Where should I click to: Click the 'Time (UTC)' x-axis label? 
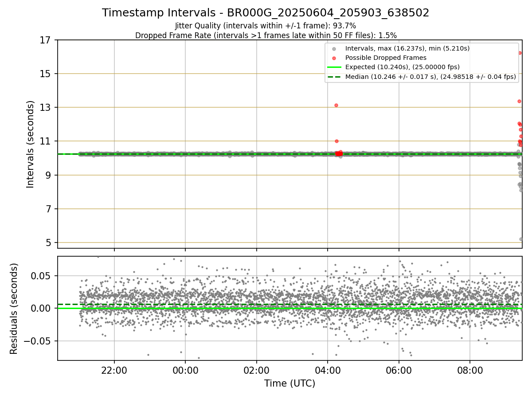point(289,383)
